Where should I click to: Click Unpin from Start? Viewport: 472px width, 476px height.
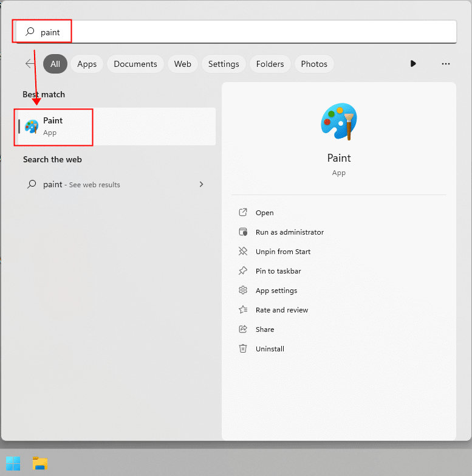(x=282, y=252)
